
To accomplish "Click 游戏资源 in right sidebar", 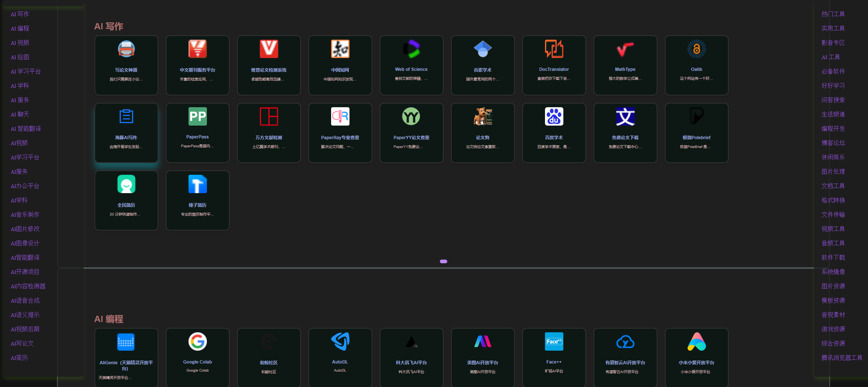I will coord(833,329).
